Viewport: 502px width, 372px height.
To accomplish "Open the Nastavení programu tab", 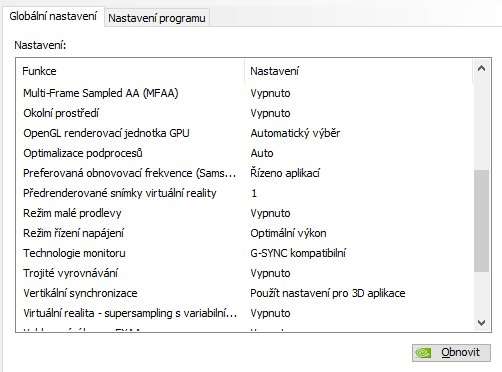I will (x=157, y=18).
